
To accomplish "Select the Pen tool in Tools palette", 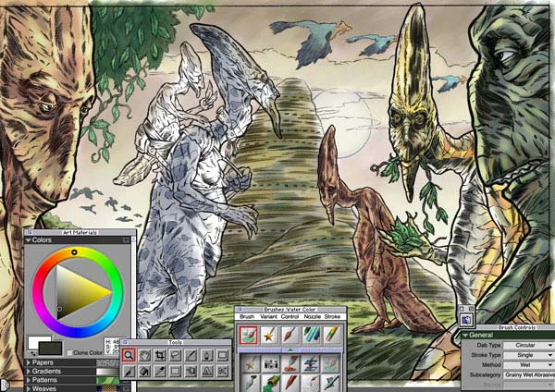I will [x=206, y=355].
